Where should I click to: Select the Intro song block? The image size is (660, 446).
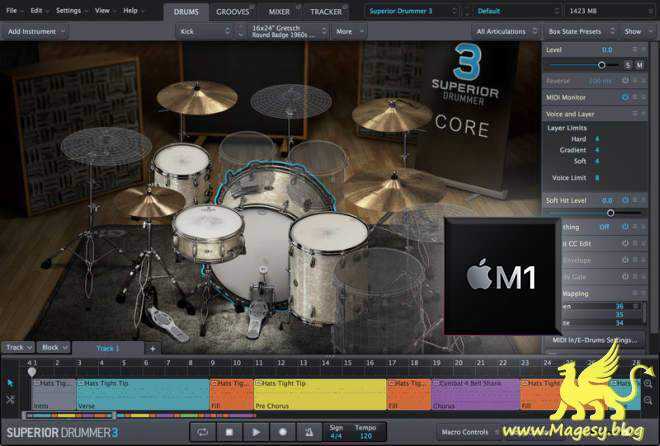pos(54,395)
